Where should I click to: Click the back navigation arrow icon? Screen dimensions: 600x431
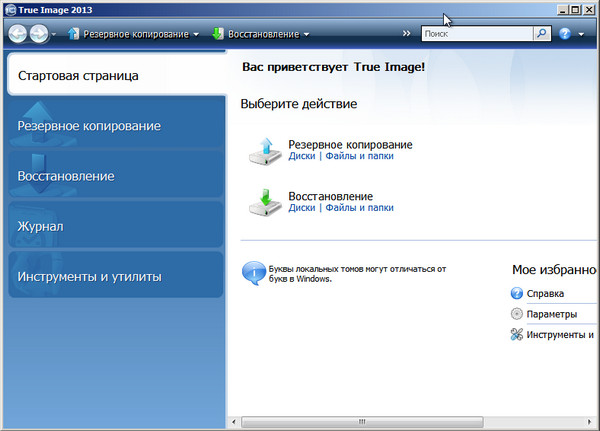tap(19, 34)
